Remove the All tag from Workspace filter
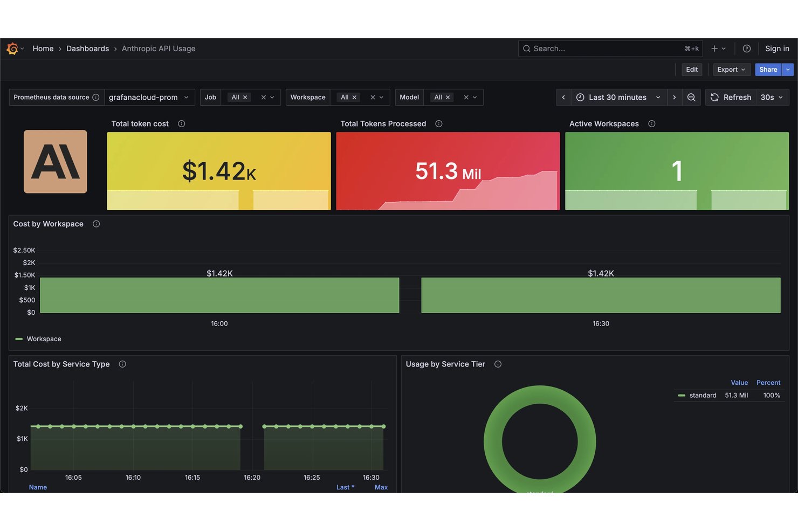798x532 pixels. (x=355, y=98)
